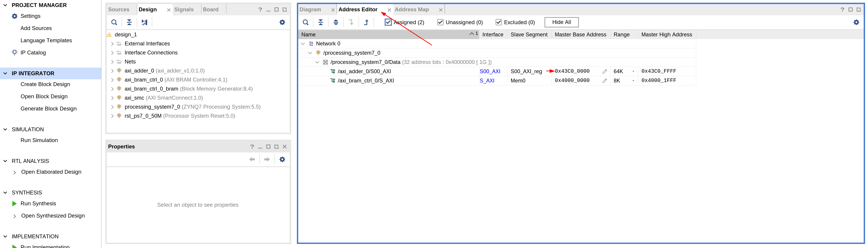Select the search icon in the Address Editor toolbar

(305, 22)
